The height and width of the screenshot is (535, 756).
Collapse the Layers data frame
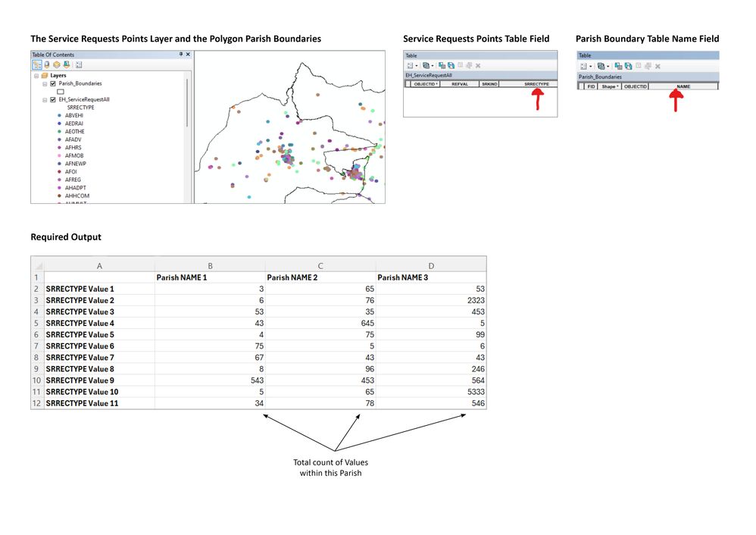point(36,76)
